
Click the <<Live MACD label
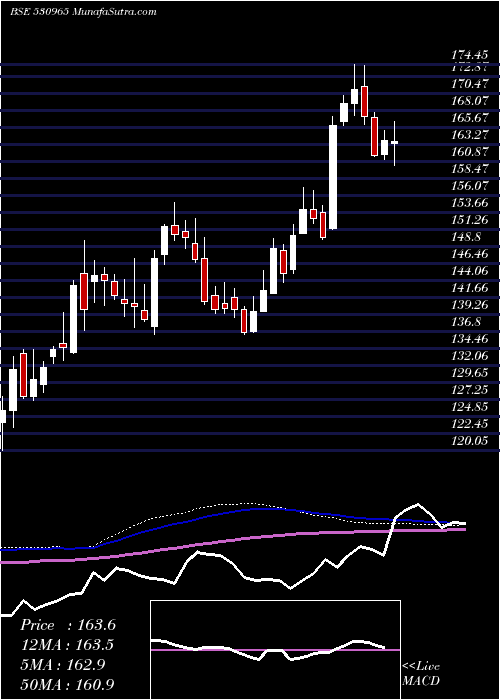(x=421, y=674)
